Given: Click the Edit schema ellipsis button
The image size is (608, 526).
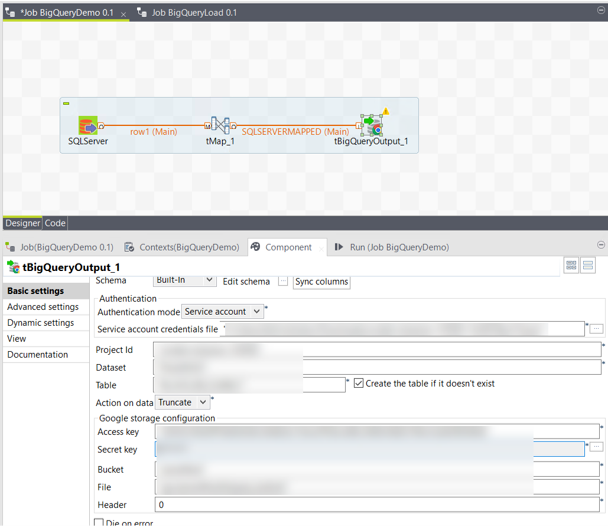Looking at the screenshot, I should point(283,281).
